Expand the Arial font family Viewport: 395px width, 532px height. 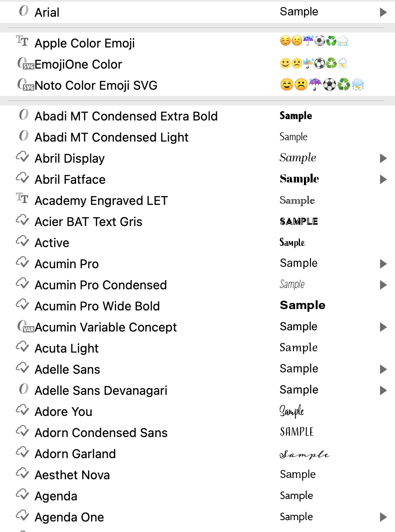point(383,12)
